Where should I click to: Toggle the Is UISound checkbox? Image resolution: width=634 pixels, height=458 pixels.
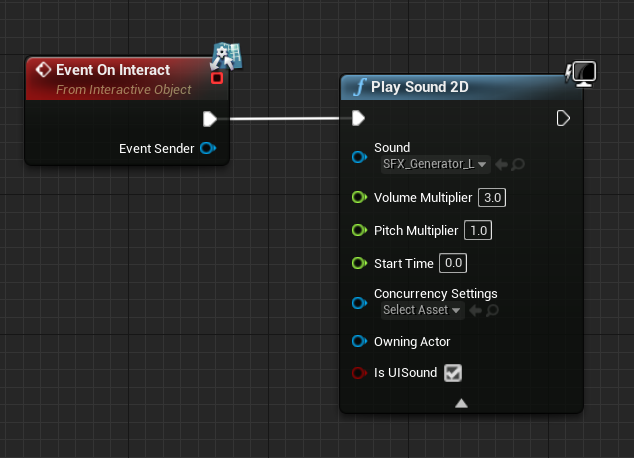coord(453,373)
